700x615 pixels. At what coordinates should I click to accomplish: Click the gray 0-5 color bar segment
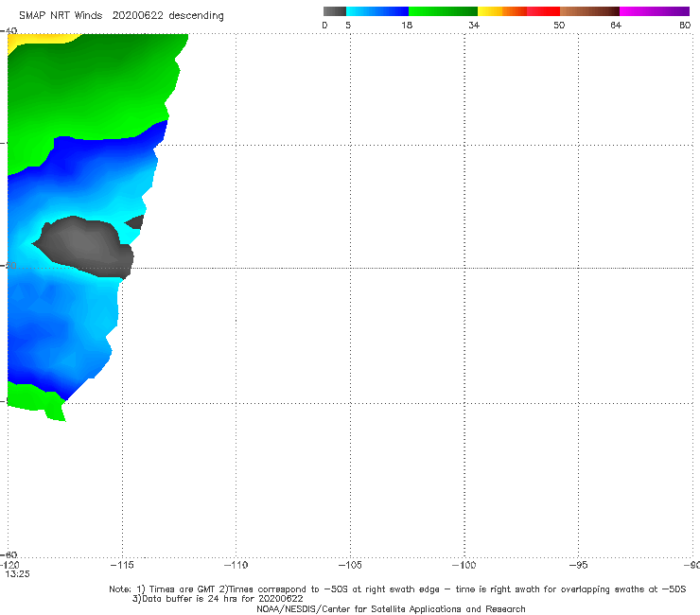[x=334, y=11]
